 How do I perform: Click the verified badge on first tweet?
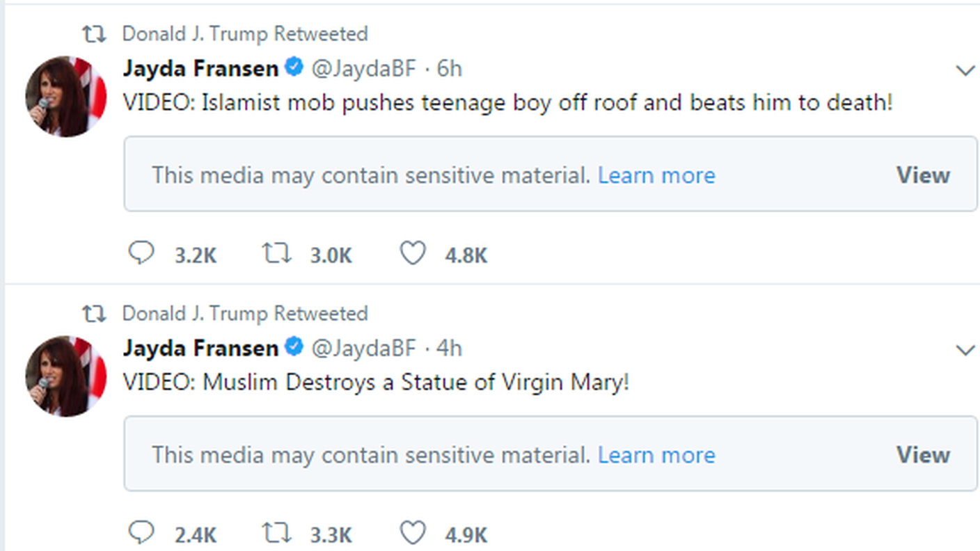coord(294,67)
